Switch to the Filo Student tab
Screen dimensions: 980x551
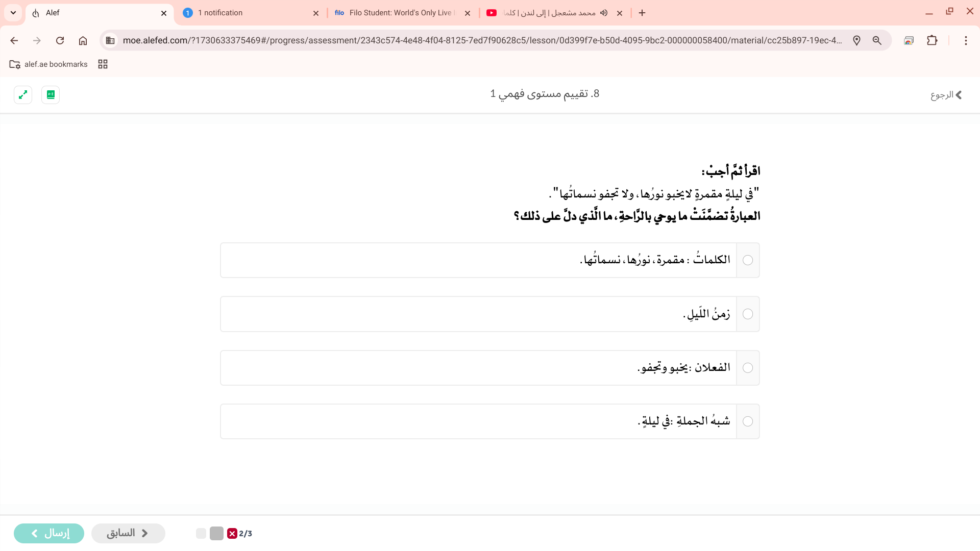[398, 13]
